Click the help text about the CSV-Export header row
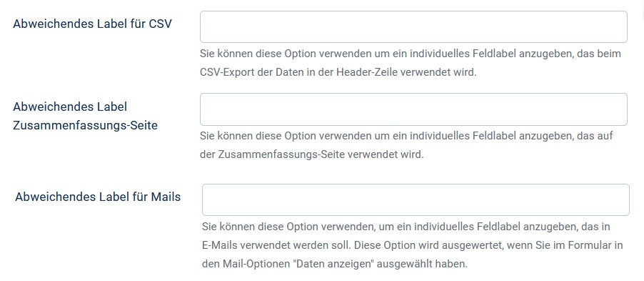The width and height of the screenshot is (644, 281). (x=411, y=64)
